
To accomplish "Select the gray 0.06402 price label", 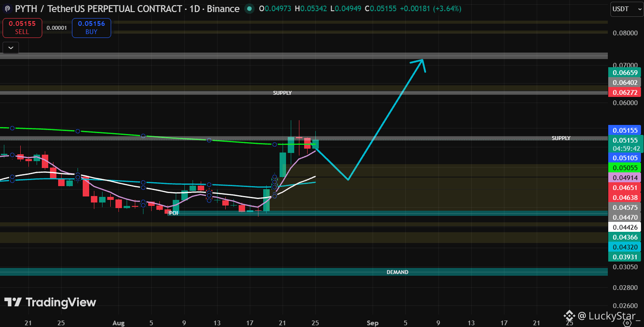I will 625,82.
